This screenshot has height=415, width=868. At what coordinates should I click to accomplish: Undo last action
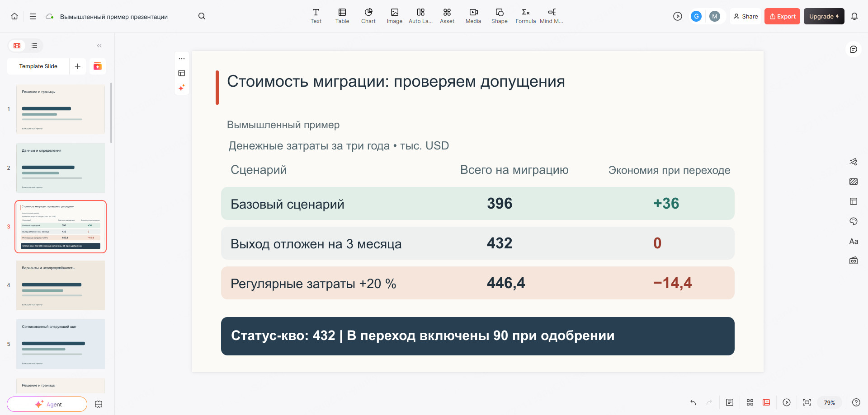pyautogui.click(x=693, y=402)
